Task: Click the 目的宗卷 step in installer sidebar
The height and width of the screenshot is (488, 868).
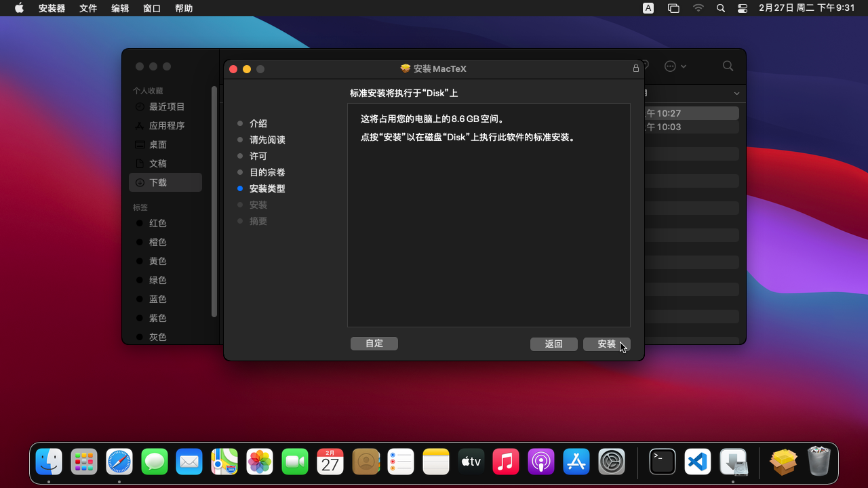Action: pos(267,172)
